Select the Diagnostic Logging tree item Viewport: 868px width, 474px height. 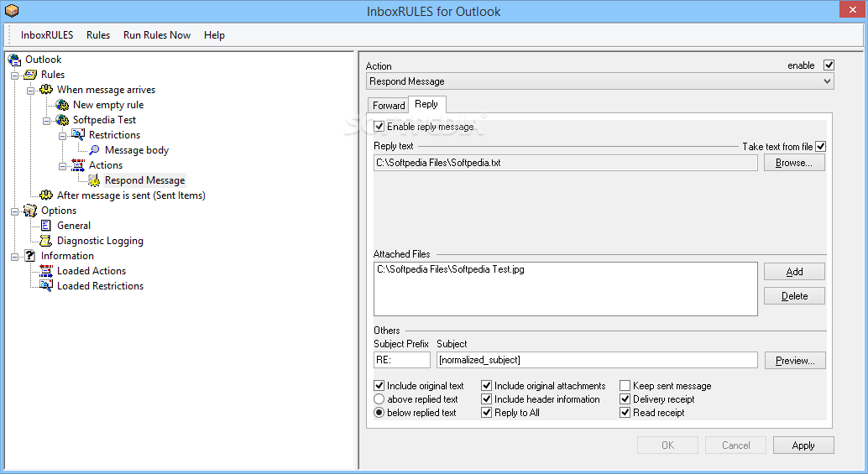click(x=100, y=241)
